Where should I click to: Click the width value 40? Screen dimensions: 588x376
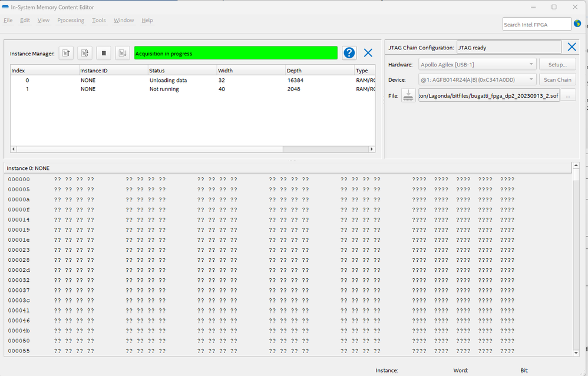coord(222,89)
